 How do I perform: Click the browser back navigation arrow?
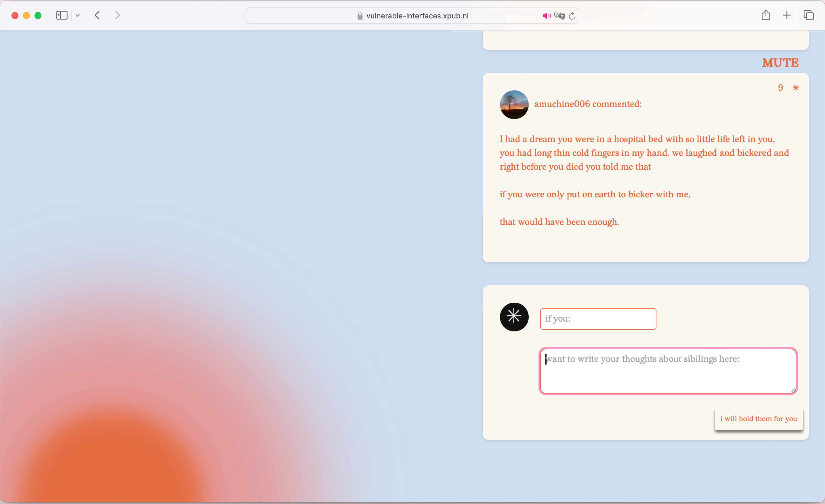point(96,15)
